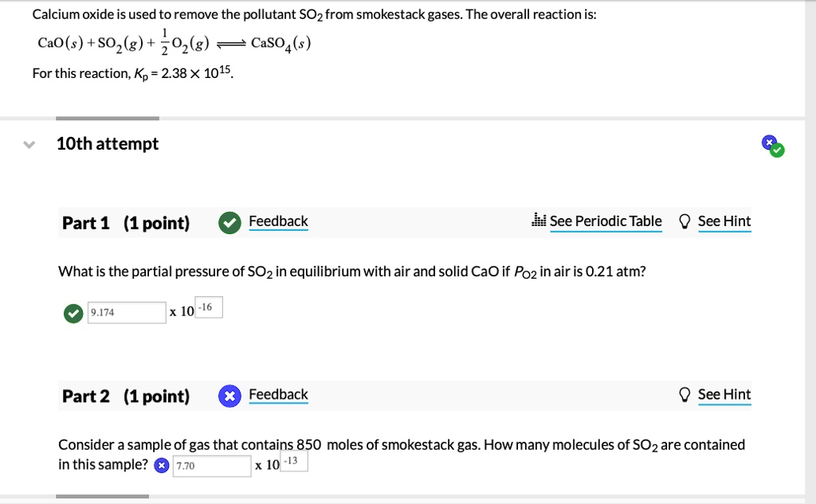Image resolution: width=816 pixels, height=504 pixels.
Task: Open the periodic table via its bar-chart icon
Action: [x=540, y=221]
